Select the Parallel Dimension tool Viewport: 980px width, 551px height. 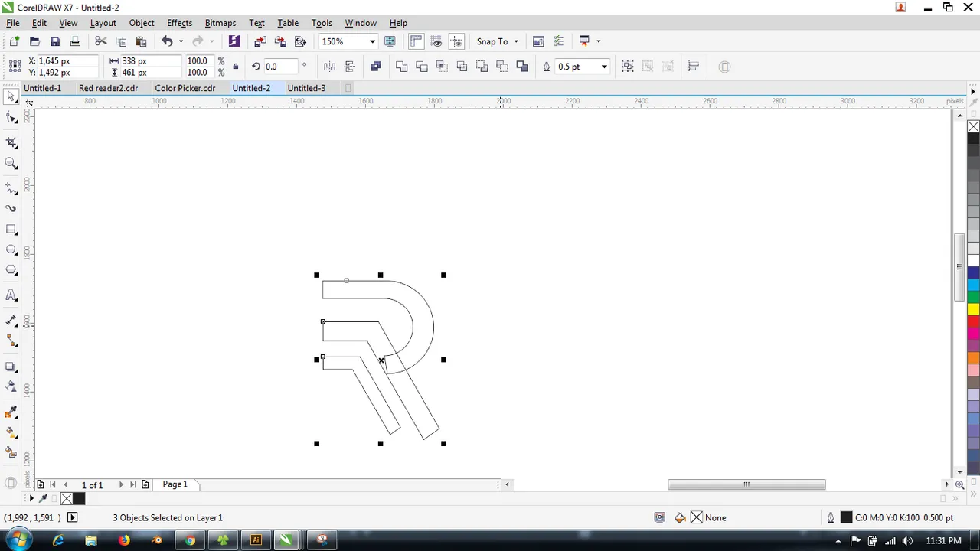tap(11, 321)
